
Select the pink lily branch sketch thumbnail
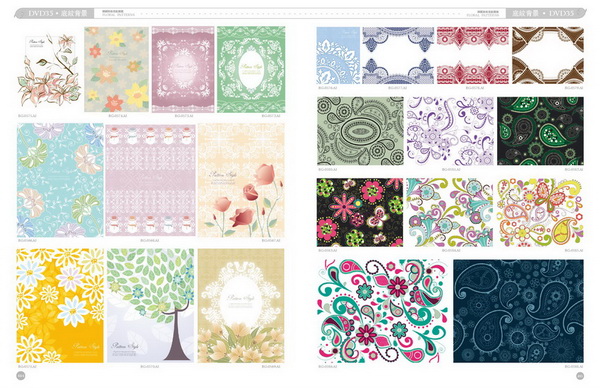(x=49, y=70)
